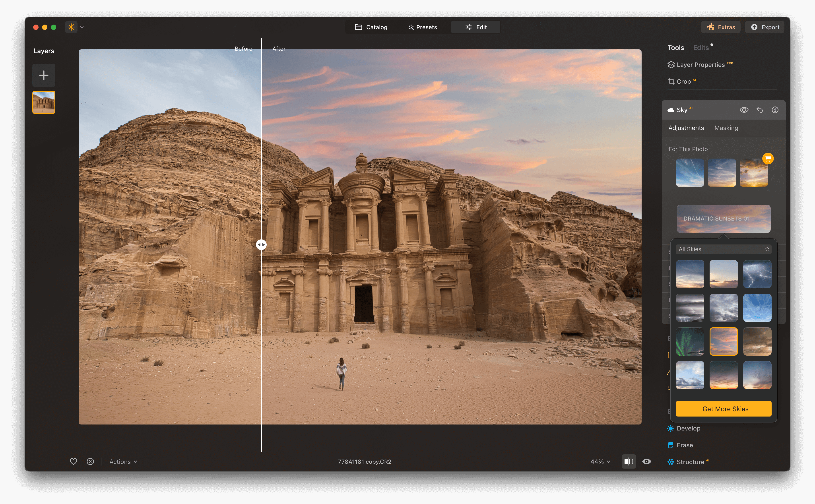Click the shopping cart badge icon

[x=768, y=158]
